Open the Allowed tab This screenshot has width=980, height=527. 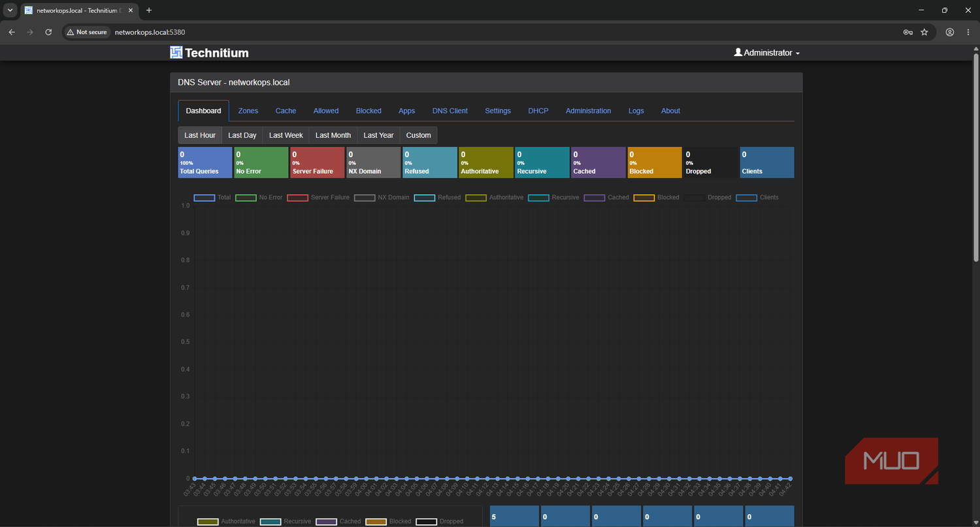(x=326, y=111)
